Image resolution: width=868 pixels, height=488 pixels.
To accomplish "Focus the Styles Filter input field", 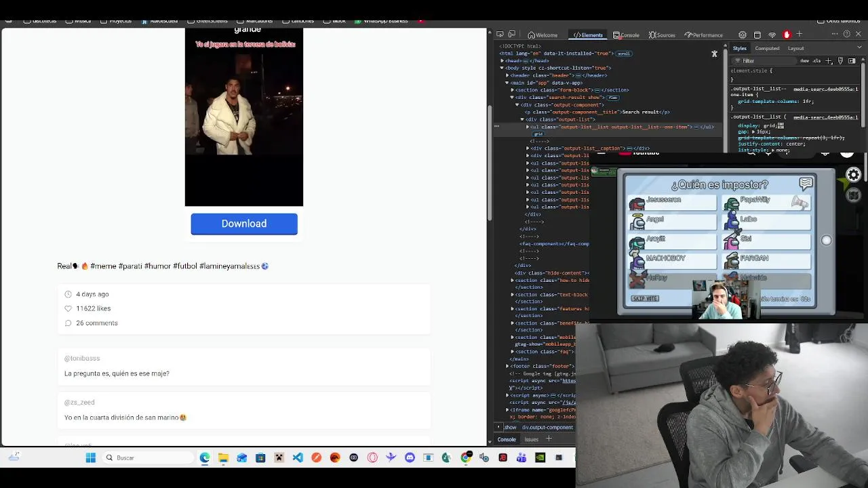I will pos(763,61).
